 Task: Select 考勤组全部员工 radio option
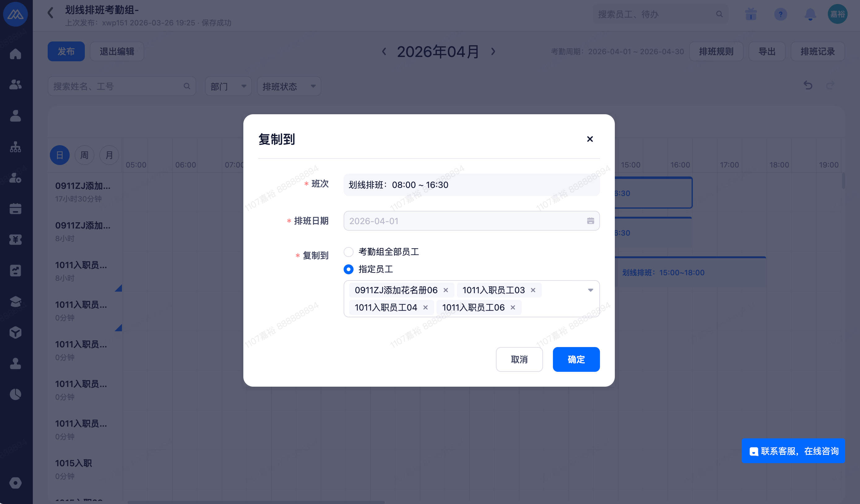tap(349, 252)
